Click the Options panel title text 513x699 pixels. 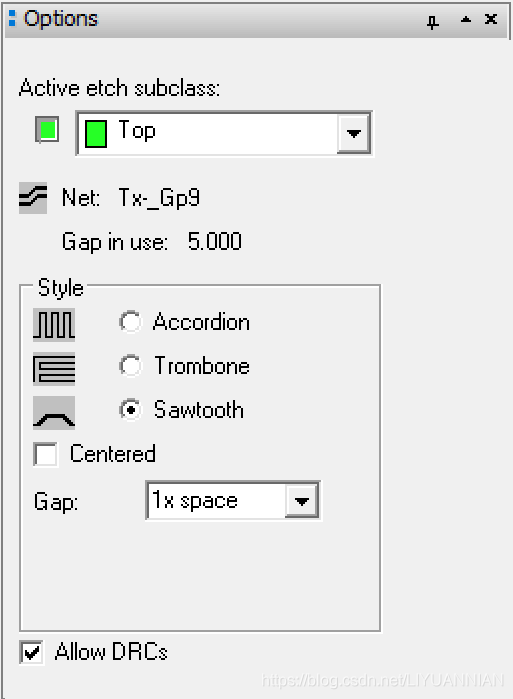click(61, 19)
